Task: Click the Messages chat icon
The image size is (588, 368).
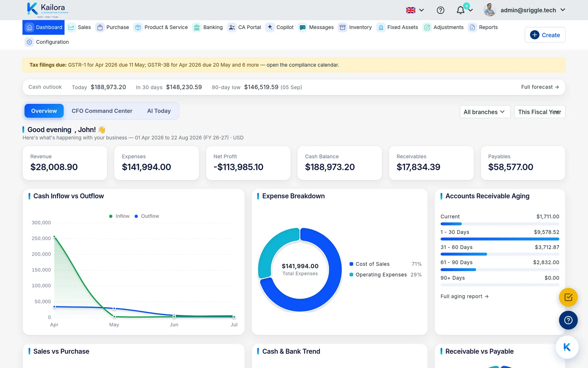Action: tap(303, 28)
